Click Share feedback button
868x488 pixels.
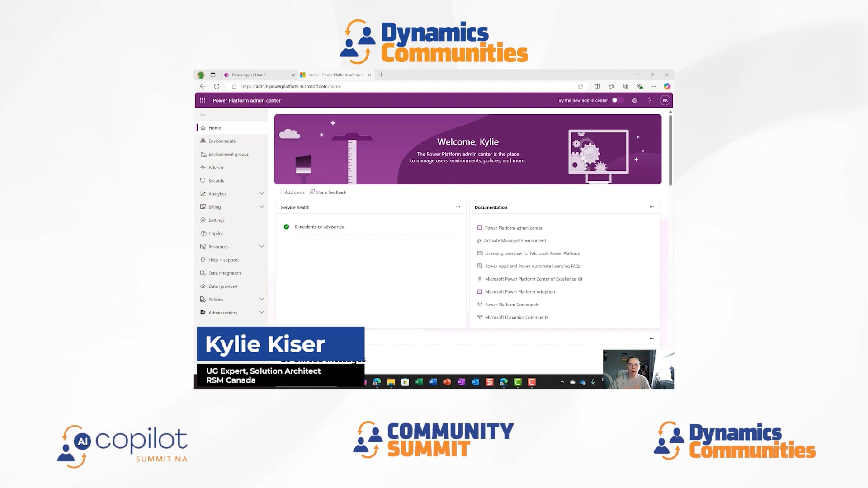point(328,192)
